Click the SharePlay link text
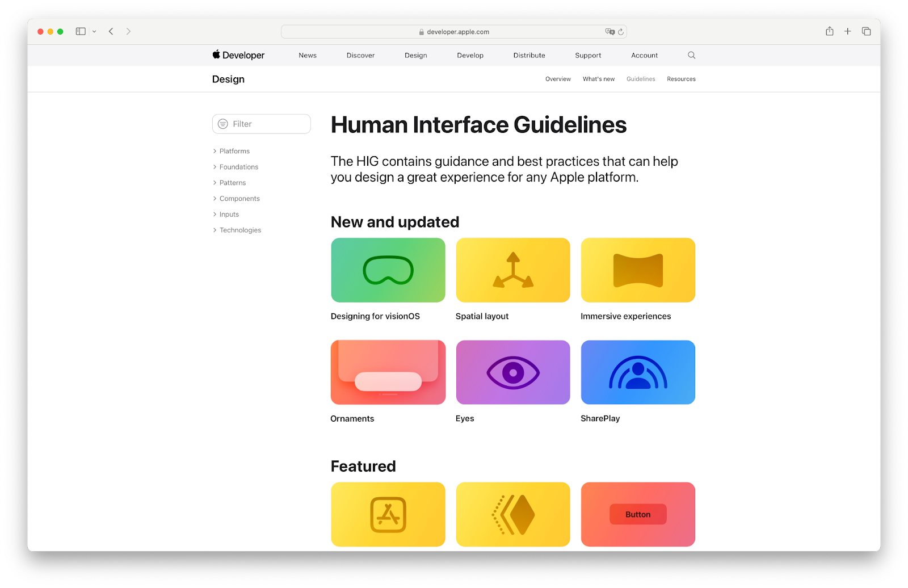 click(600, 418)
